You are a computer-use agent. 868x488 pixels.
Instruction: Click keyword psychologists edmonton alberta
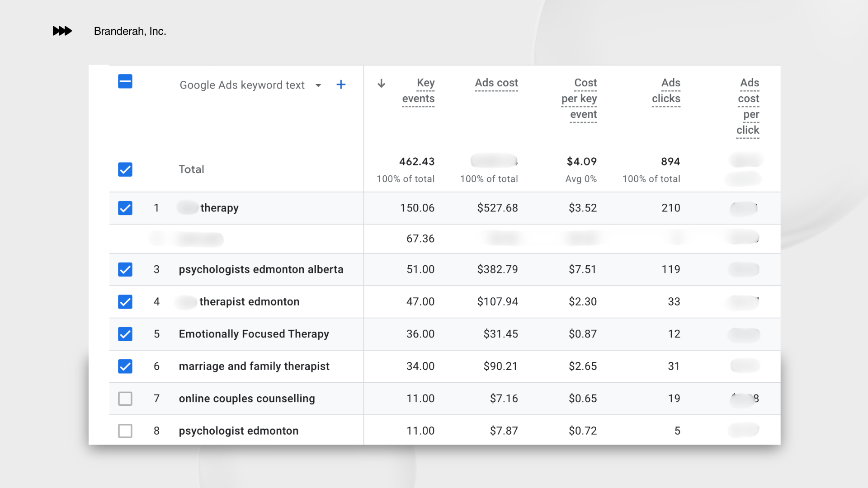point(261,269)
